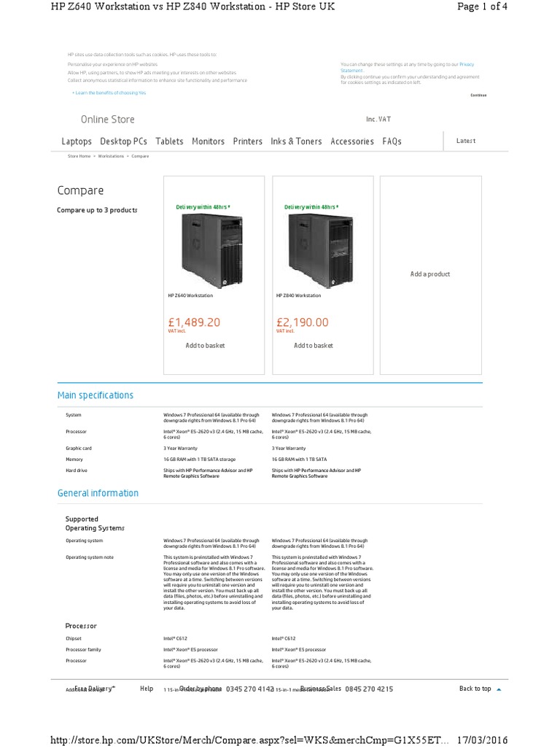Click the Latest link in navigation
This screenshot has height=747, width=560.
(x=466, y=141)
